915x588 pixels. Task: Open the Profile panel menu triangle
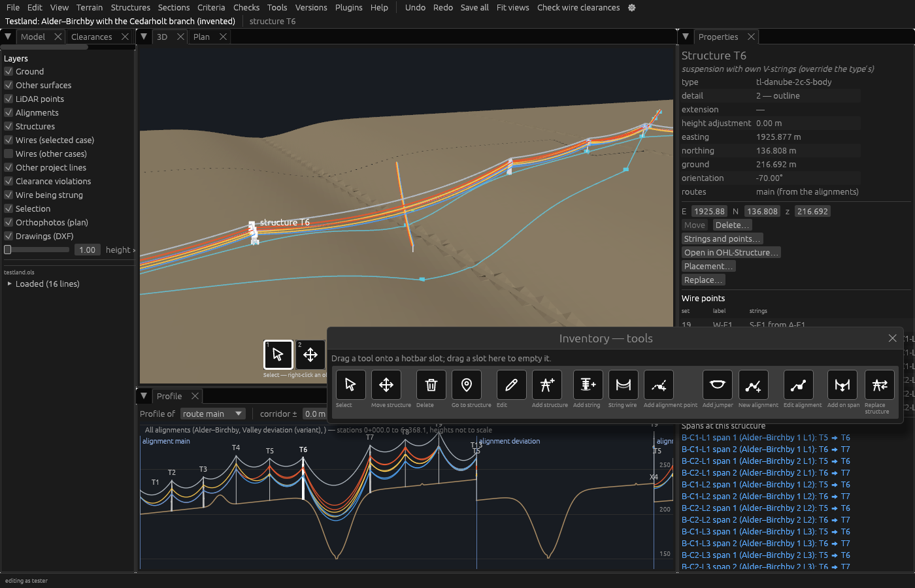click(144, 396)
